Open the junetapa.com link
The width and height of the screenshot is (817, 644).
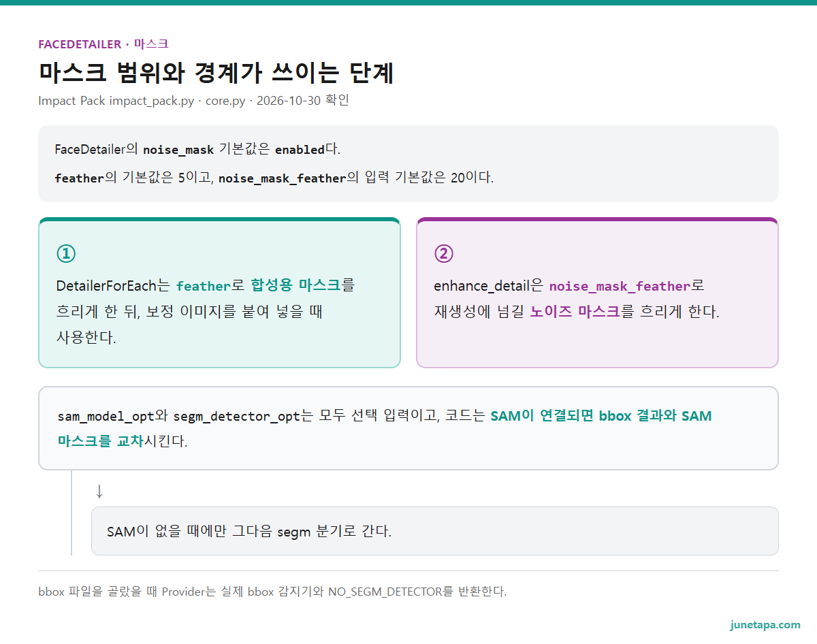click(x=765, y=625)
